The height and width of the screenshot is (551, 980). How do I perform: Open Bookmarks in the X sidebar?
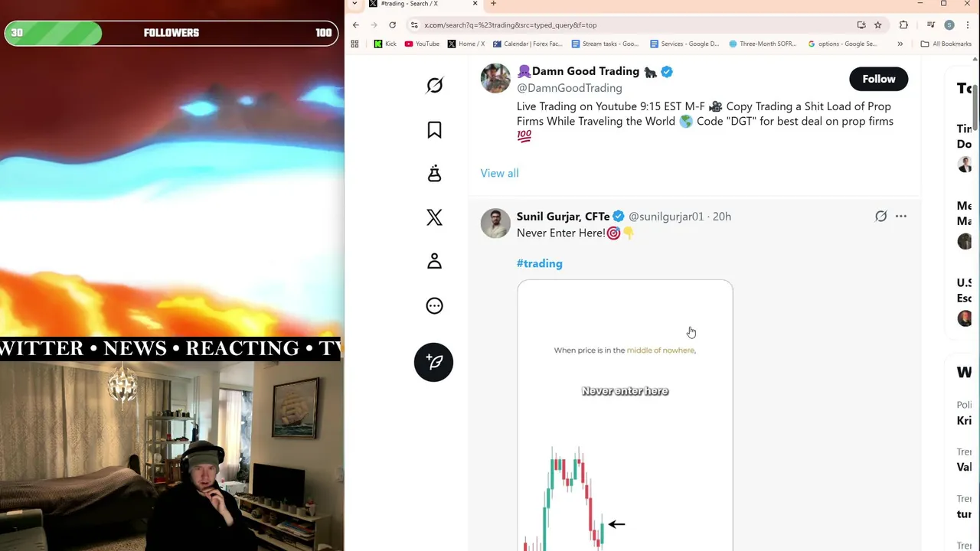pos(434,130)
